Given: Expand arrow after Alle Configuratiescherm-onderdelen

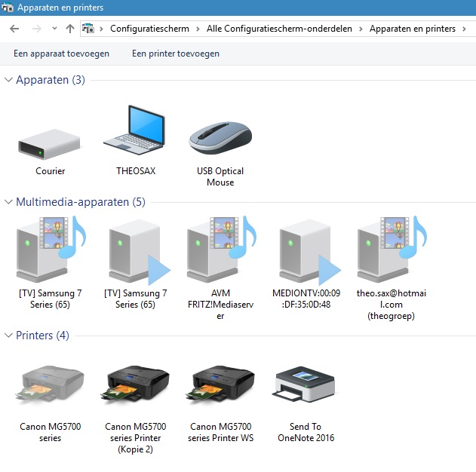Looking at the screenshot, I should [x=361, y=29].
